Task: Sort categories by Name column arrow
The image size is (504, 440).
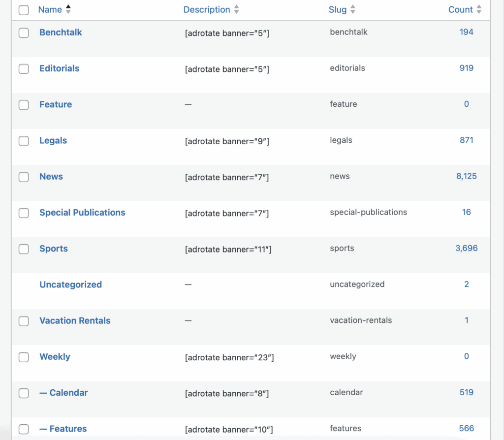Action: [68, 9]
